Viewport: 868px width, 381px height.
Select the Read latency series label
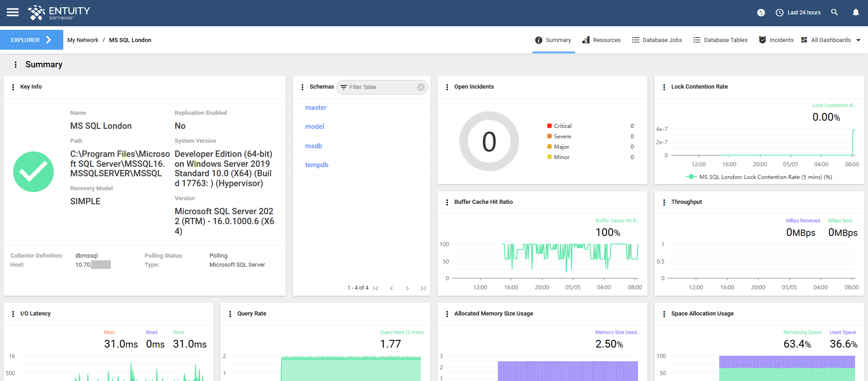click(x=151, y=332)
